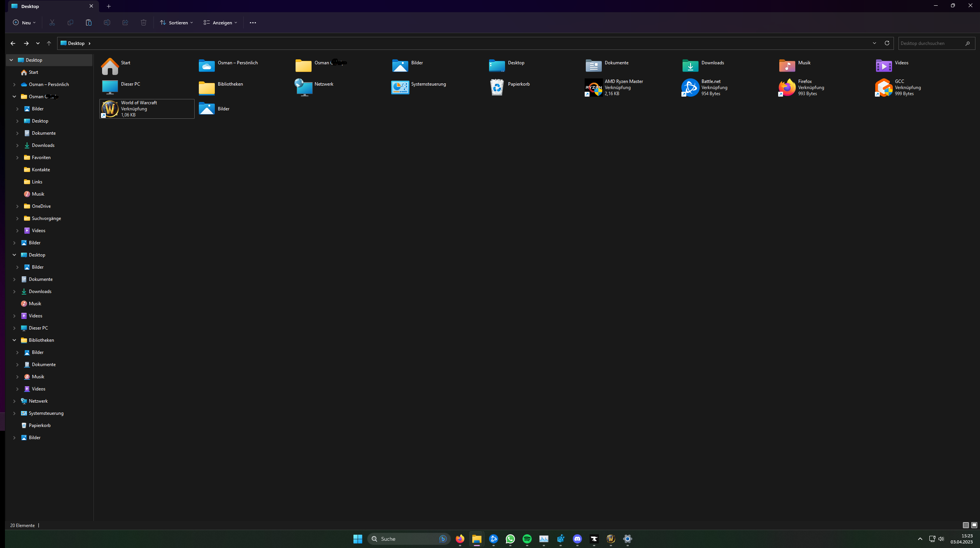980x548 pixels.
Task: Click the paste icon in toolbar
Action: tap(88, 22)
